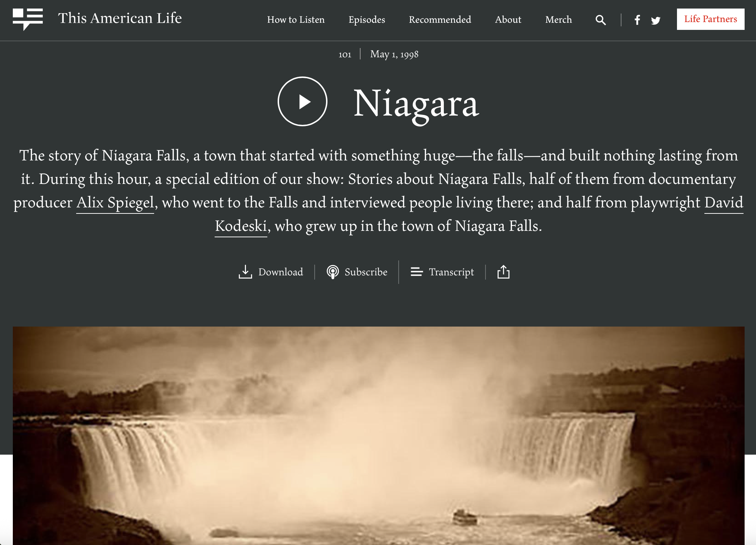Visit the Merch store link
Image resolution: width=756 pixels, height=545 pixels.
(558, 20)
